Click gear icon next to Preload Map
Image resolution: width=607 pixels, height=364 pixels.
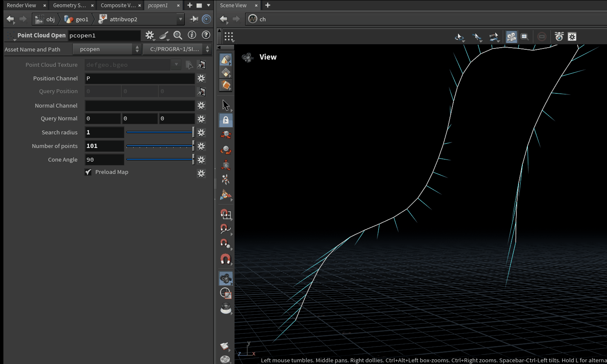201,173
